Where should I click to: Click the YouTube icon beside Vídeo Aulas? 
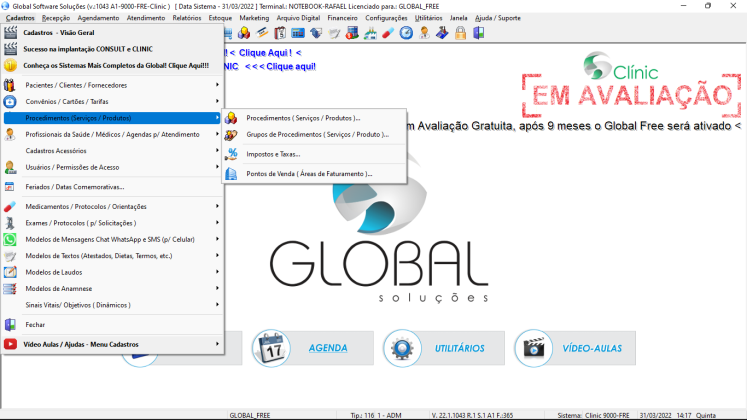(10, 344)
